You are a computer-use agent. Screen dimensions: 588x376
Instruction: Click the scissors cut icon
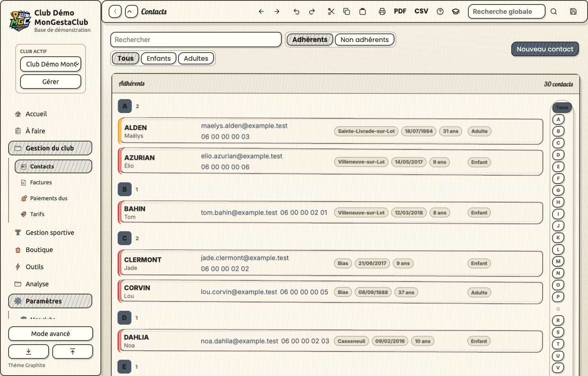pos(331,11)
